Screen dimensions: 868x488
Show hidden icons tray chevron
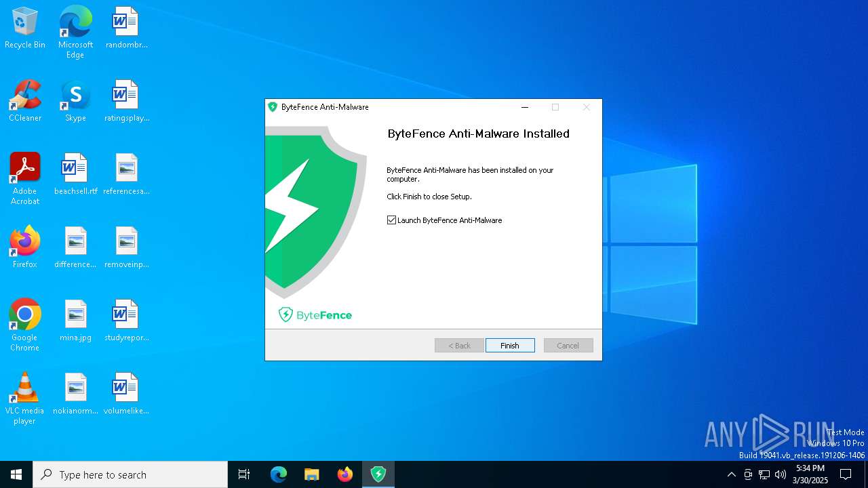pos(731,474)
